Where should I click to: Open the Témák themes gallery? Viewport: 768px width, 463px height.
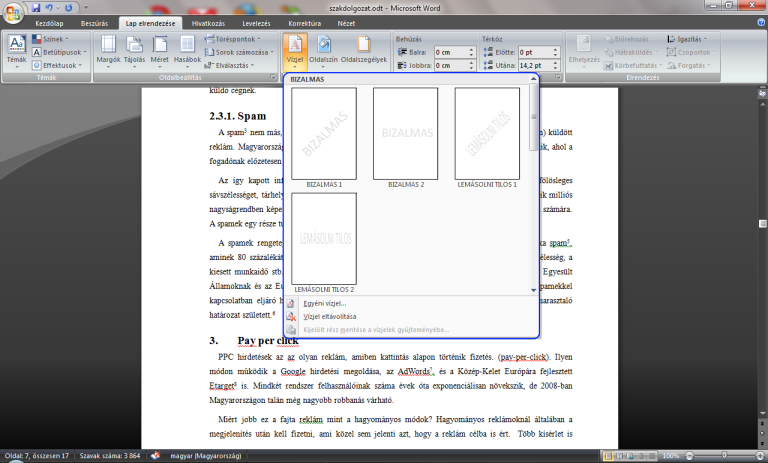coord(17,51)
